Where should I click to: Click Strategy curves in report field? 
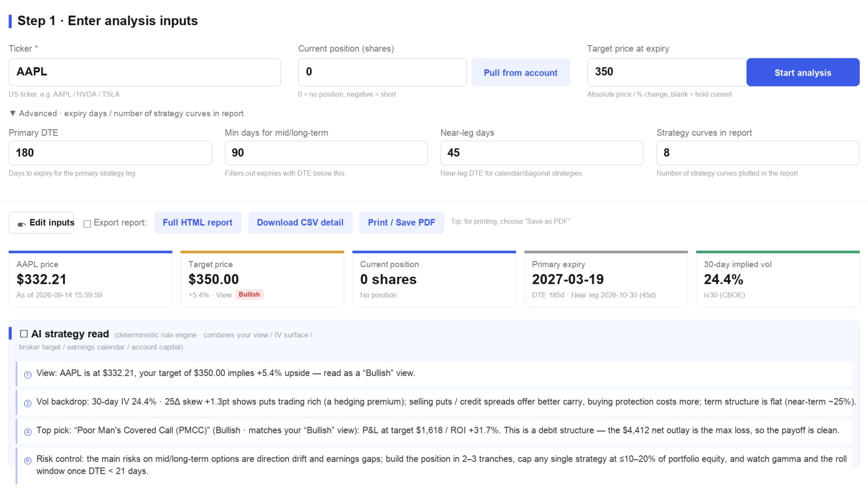(758, 153)
